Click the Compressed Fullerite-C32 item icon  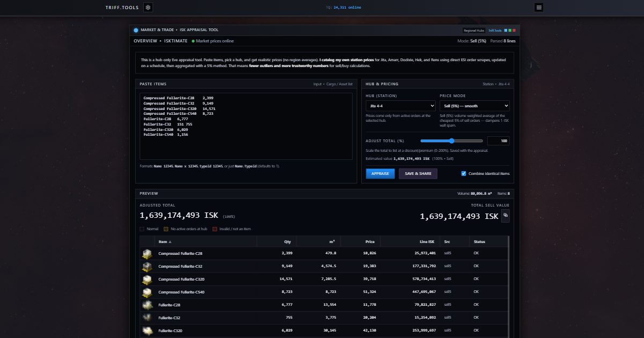click(x=147, y=266)
